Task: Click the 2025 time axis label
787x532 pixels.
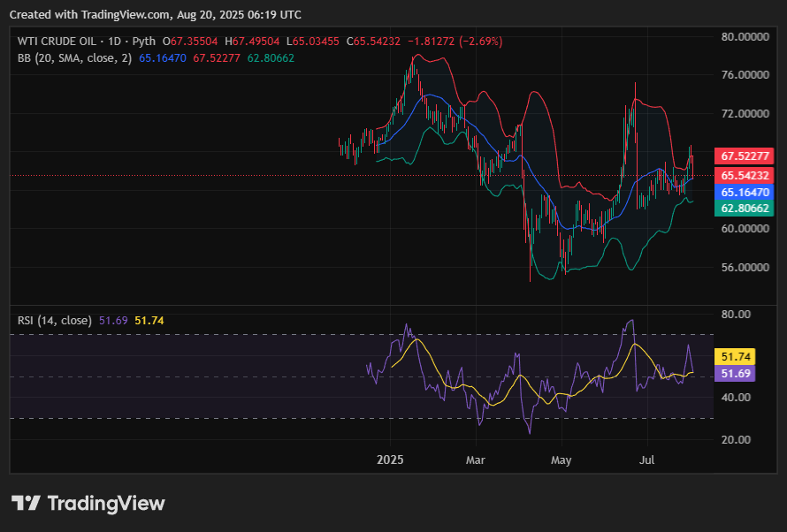Action: pos(390,460)
